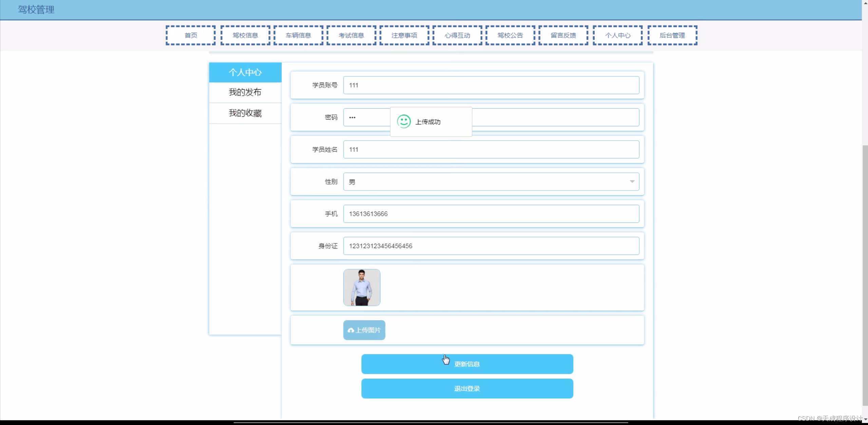
Task: Open the 后台管理 navigation tab
Action: click(672, 35)
